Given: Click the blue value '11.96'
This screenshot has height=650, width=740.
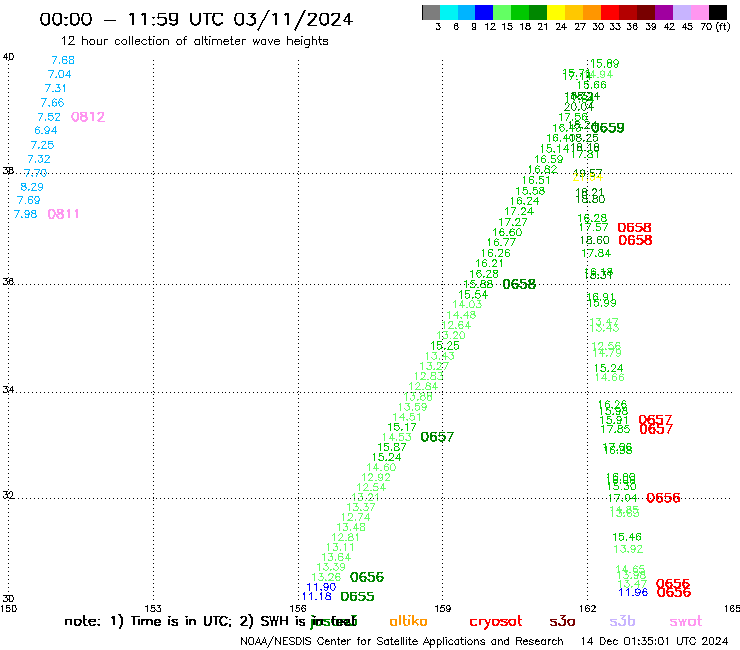Looking at the screenshot, I should [633, 592].
